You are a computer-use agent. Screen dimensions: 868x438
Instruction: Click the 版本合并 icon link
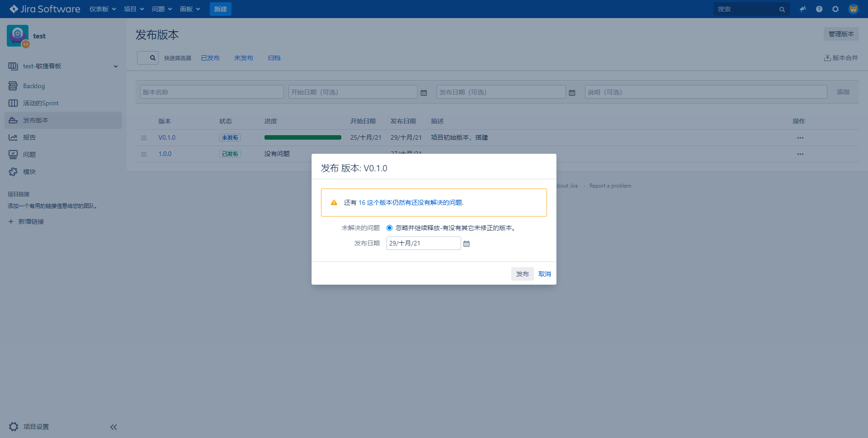tap(841, 58)
